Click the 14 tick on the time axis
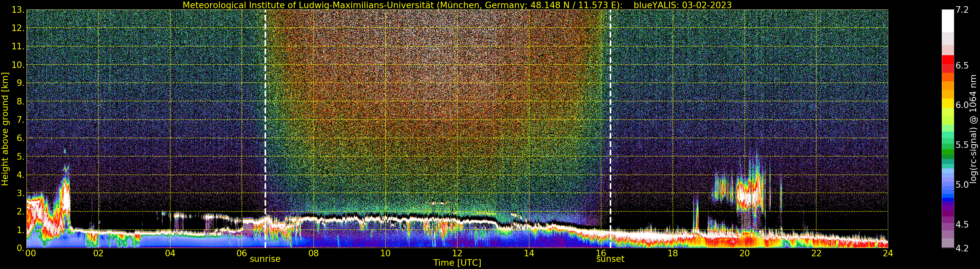 tap(529, 253)
